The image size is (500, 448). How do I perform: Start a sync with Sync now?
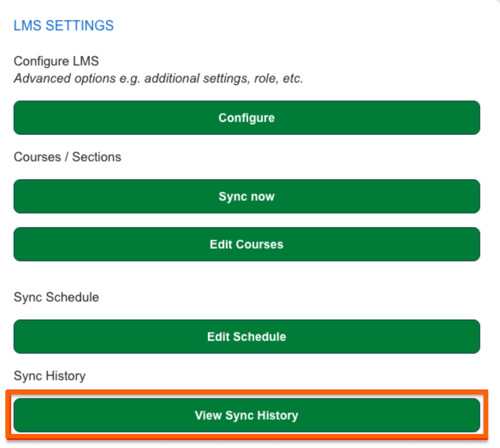(x=247, y=196)
